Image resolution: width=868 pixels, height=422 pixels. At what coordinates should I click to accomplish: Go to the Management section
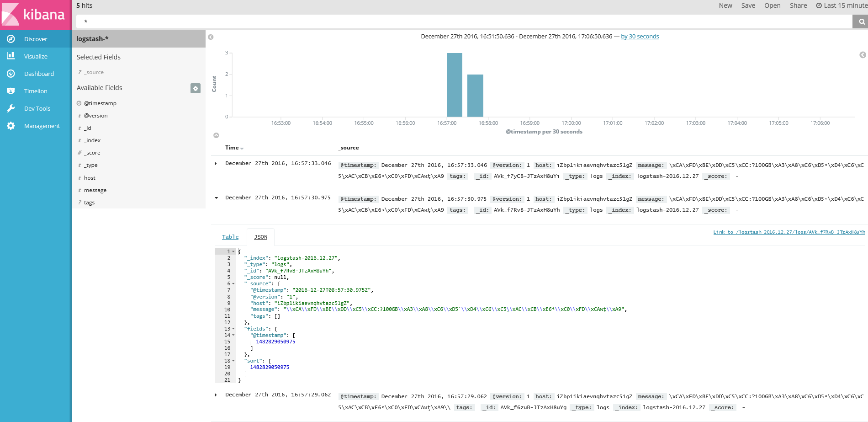(x=36, y=126)
